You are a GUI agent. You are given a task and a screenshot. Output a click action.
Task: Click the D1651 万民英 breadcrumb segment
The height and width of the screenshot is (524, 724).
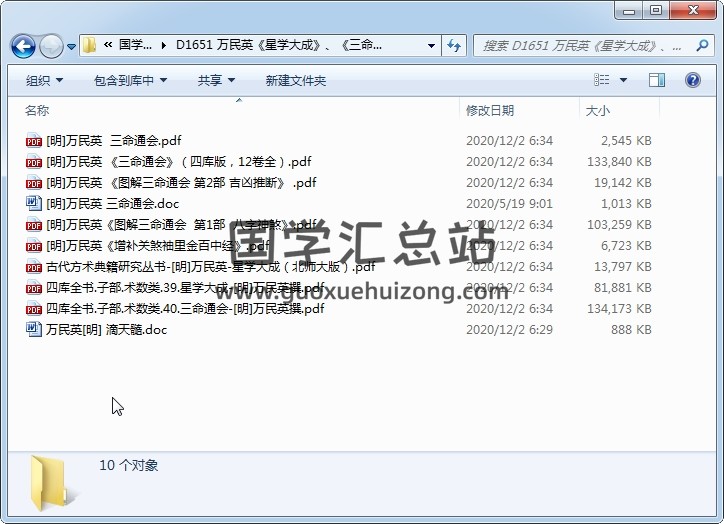coord(278,45)
